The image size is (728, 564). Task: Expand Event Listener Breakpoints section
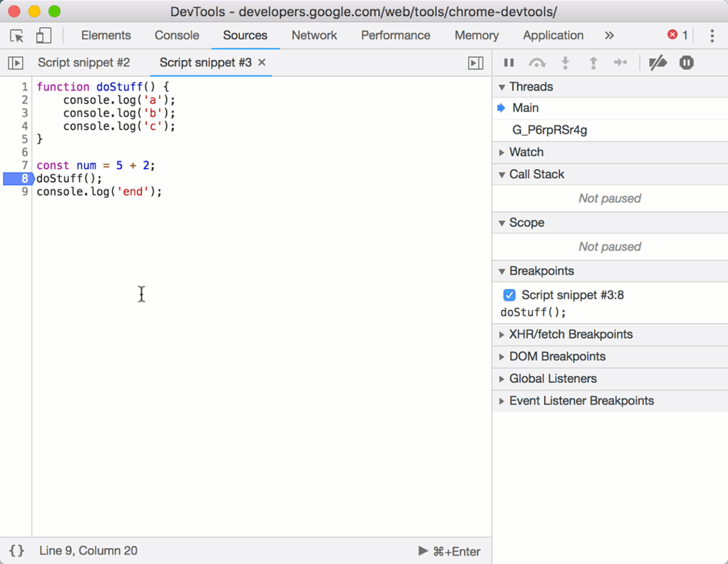pos(610,401)
